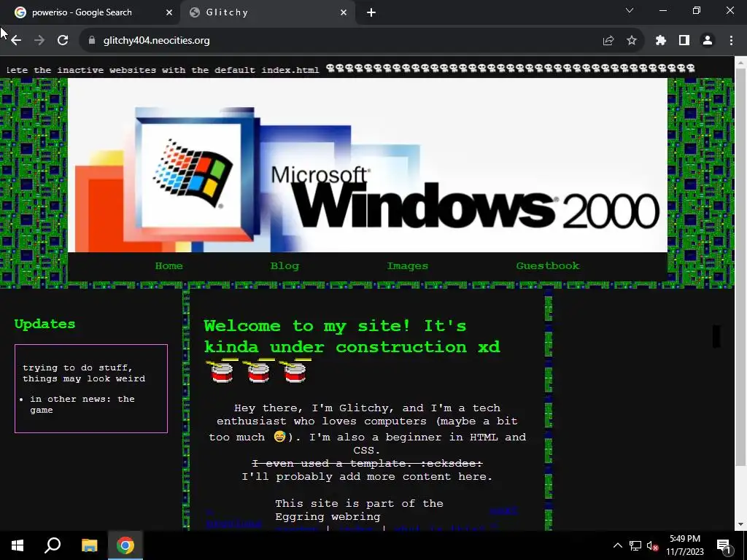747x560 pixels.
Task: Click the address bar URL glitchy404.neocities.org
Action: (156, 41)
